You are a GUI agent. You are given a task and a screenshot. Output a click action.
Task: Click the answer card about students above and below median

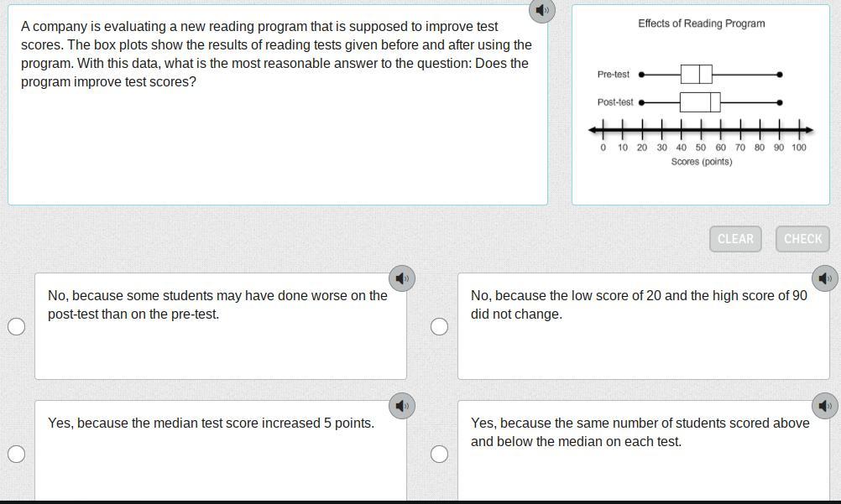click(644, 450)
